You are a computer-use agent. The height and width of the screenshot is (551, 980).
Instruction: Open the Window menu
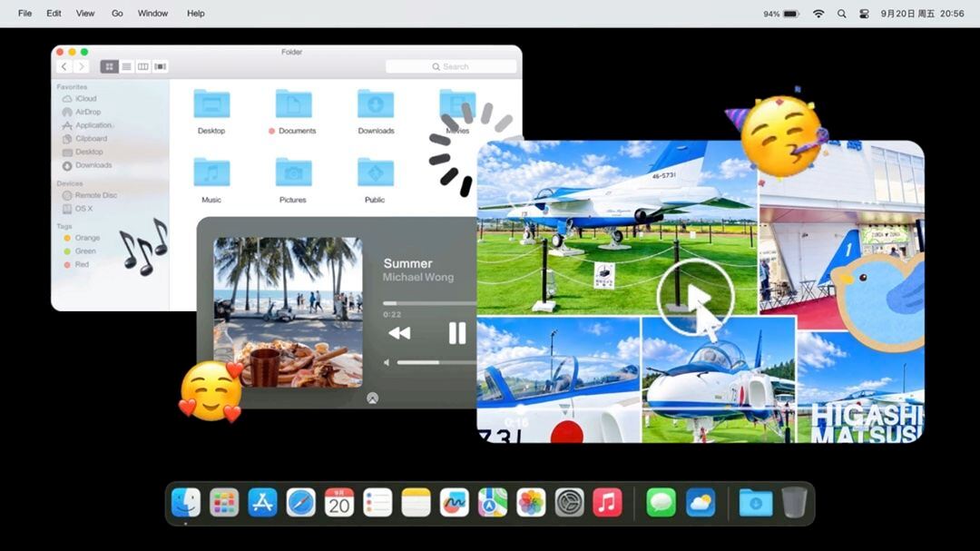152,13
